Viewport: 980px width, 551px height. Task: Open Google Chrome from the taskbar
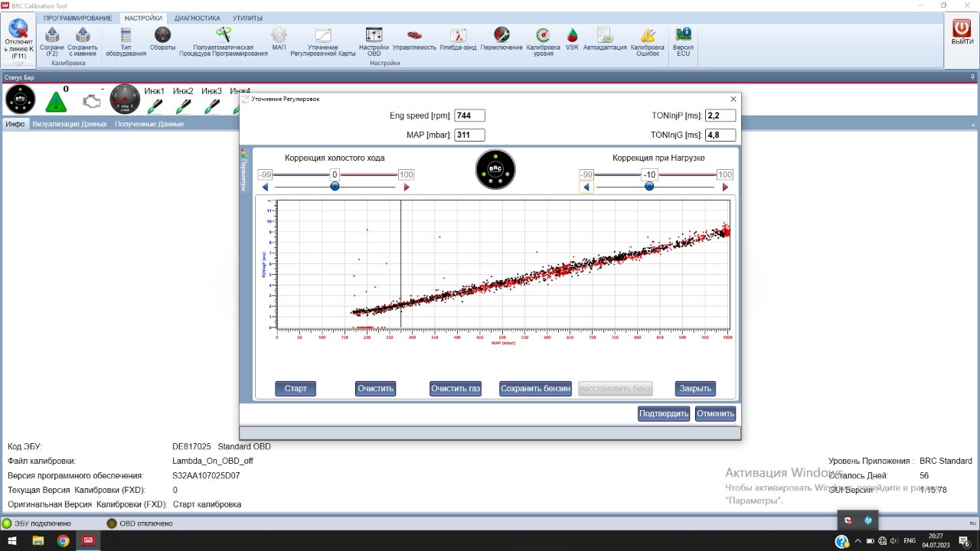point(63,541)
